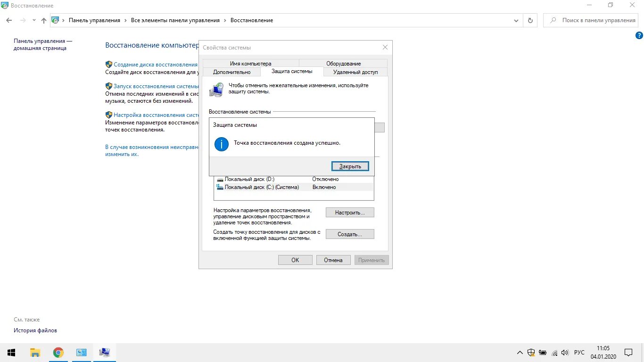Viewport: 644px width, 362px height.
Task: Click the 'Создать...' button
Action: point(350,234)
